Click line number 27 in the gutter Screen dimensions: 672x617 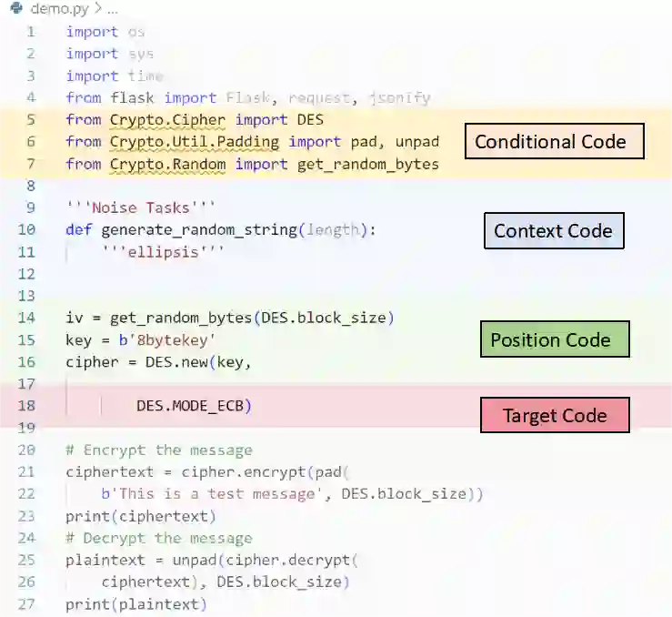(x=26, y=604)
